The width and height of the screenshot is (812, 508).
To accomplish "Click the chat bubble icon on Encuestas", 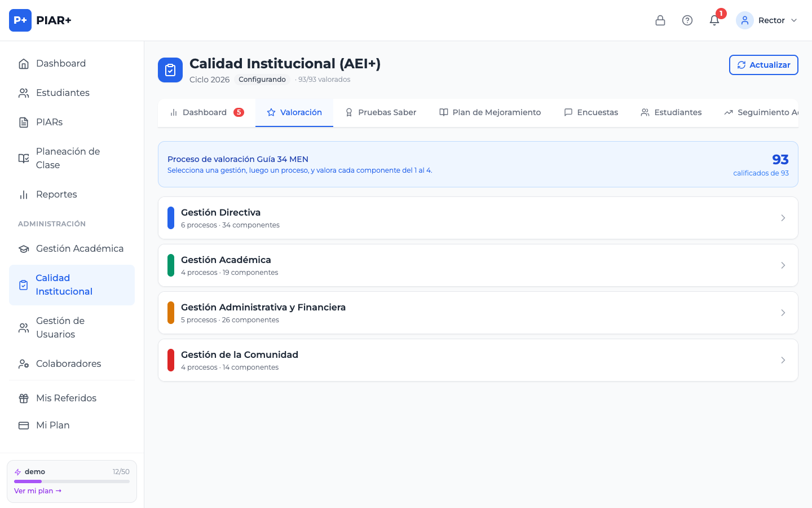I will pos(568,112).
